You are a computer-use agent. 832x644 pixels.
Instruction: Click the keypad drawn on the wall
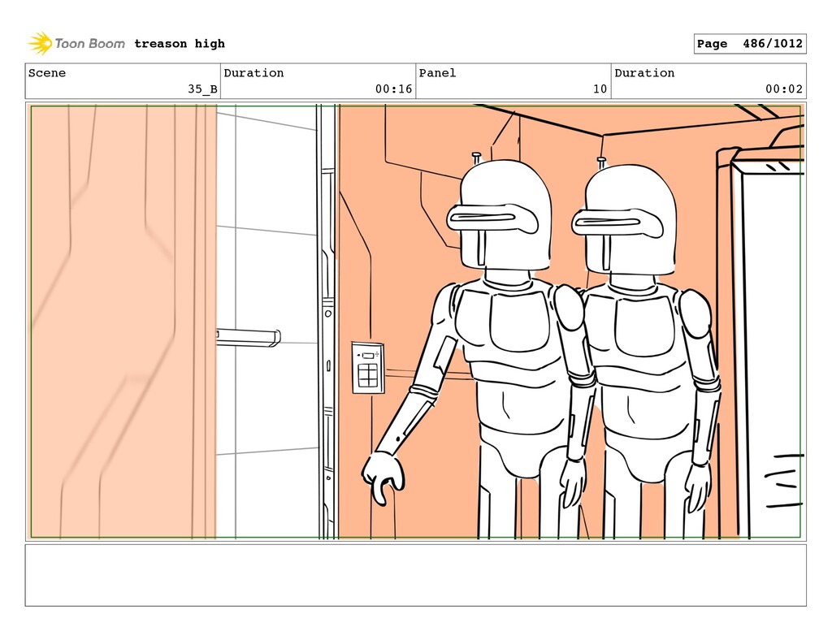[x=368, y=368]
